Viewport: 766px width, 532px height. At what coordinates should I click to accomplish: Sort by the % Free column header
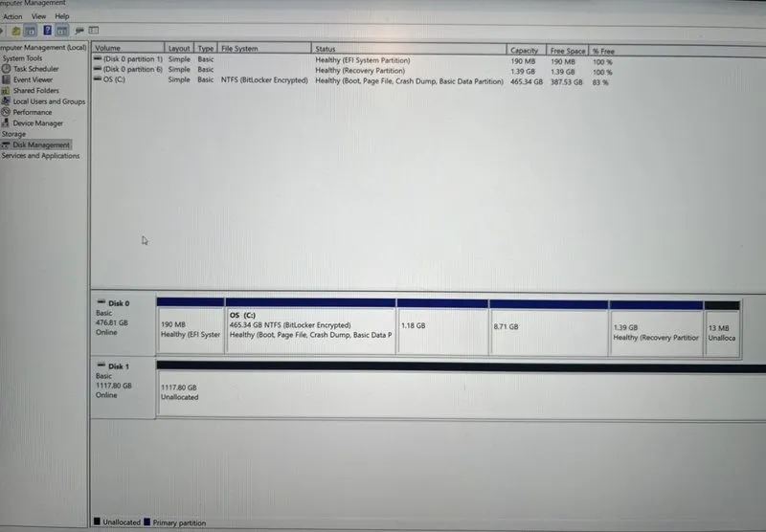(604, 52)
